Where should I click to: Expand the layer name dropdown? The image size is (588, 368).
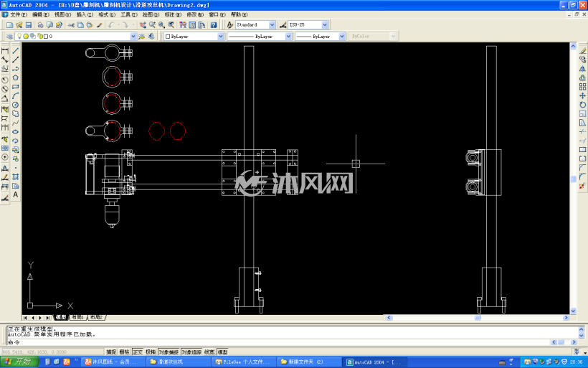pos(133,37)
